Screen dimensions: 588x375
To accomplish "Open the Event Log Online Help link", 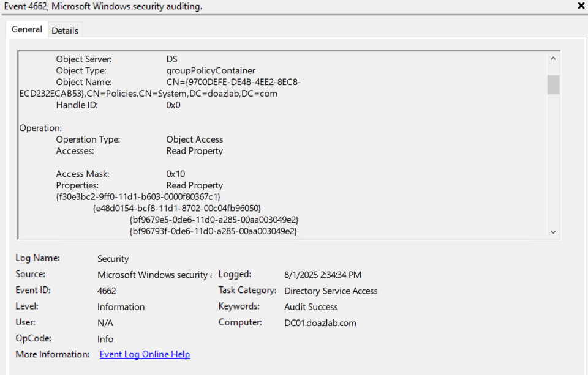I will (145, 354).
